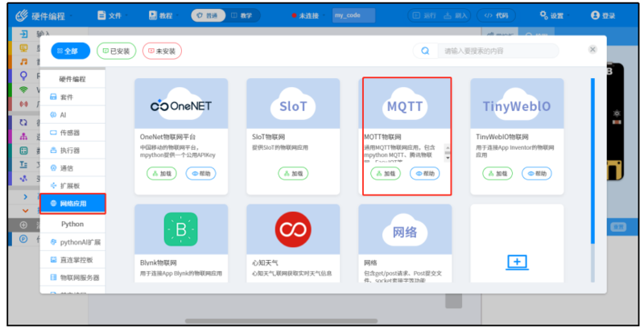This screenshot has width=644, height=330.
Task: Expand the blue right-chevron category
Action: [26, 197]
